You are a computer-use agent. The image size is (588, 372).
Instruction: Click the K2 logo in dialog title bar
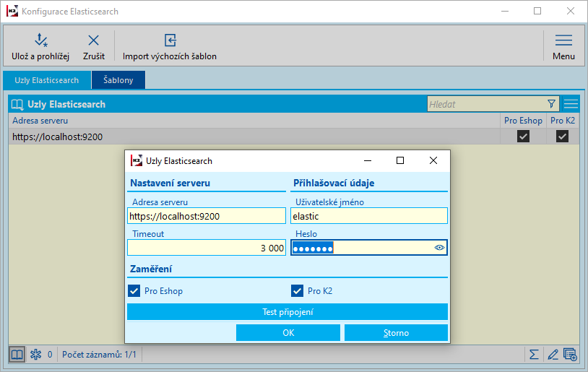[x=136, y=160]
